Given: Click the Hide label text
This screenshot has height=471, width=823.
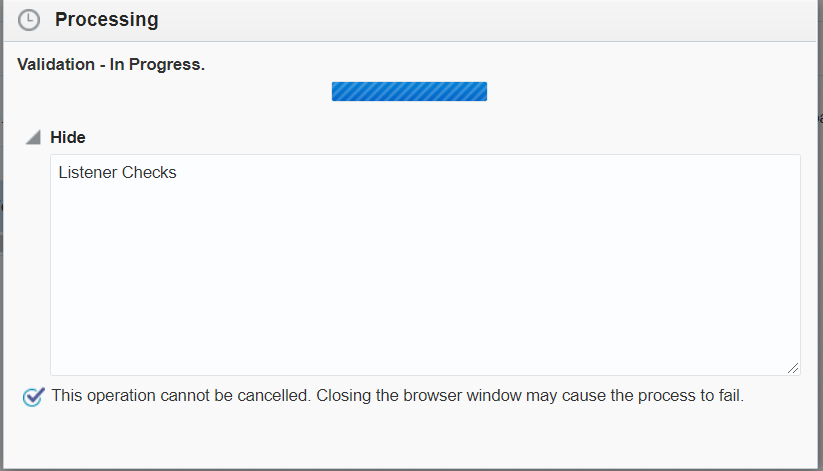Looking at the screenshot, I should [x=68, y=137].
